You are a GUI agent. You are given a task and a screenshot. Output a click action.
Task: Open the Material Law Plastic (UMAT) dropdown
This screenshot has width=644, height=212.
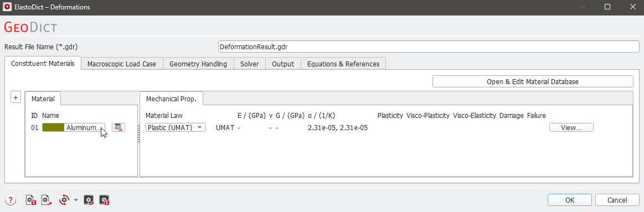(x=176, y=127)
